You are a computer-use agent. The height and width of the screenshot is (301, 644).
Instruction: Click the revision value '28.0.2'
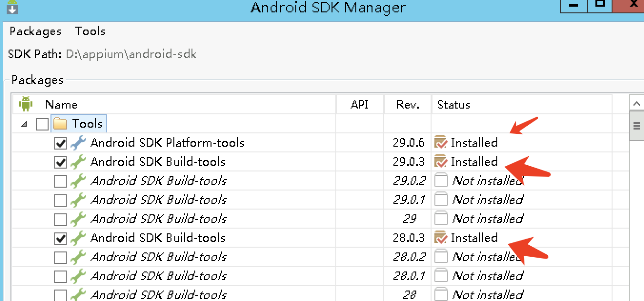pos(409,257)
